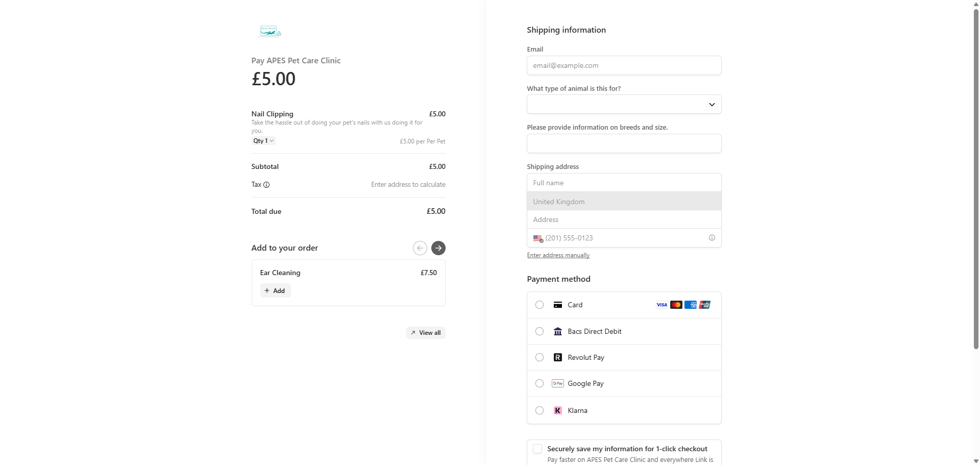Go to next add-on with right arrow

click(438, 248)
